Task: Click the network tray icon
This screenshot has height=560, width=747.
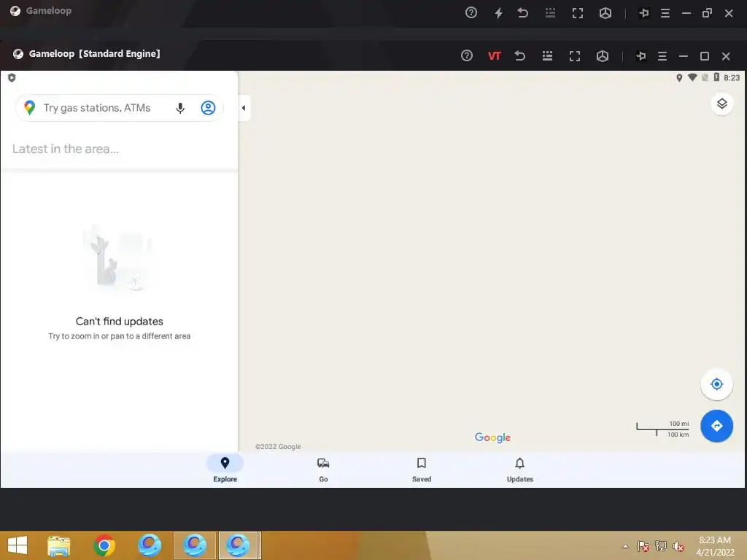Action: (x=661, y=546)
